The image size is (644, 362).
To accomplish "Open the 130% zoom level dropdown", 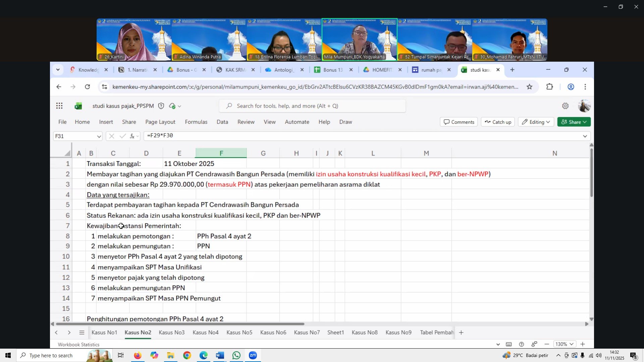I will click(565, 344).
